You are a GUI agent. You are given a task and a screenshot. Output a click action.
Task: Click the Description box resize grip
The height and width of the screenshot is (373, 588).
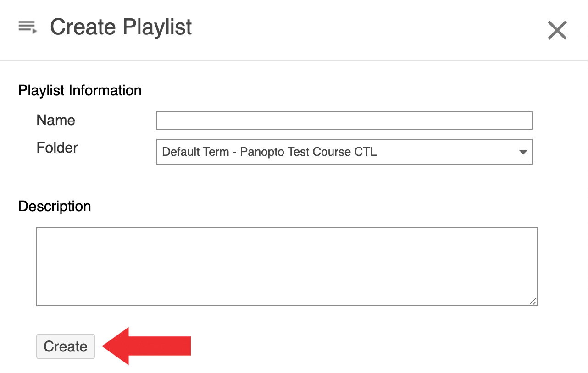click(x=533, y=301)
